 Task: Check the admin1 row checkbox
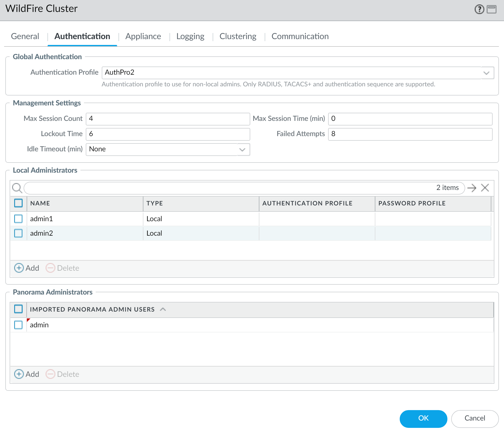(x=18, y=219)
